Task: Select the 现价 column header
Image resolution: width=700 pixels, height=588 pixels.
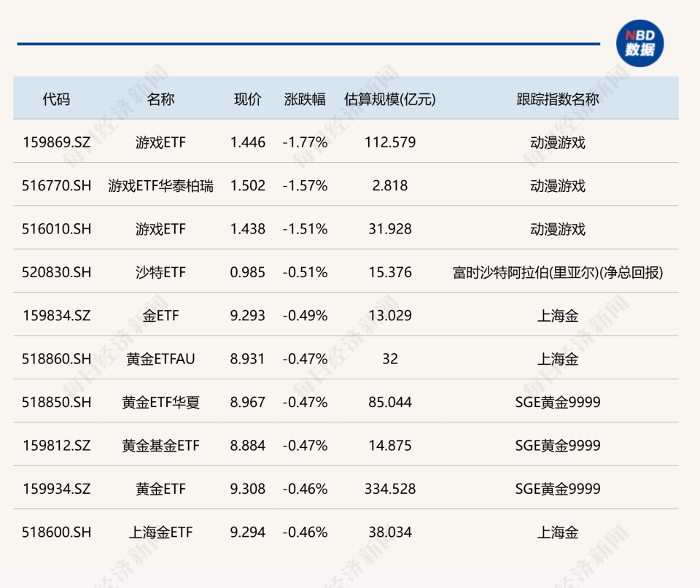Action: click(x=247, y=98)
